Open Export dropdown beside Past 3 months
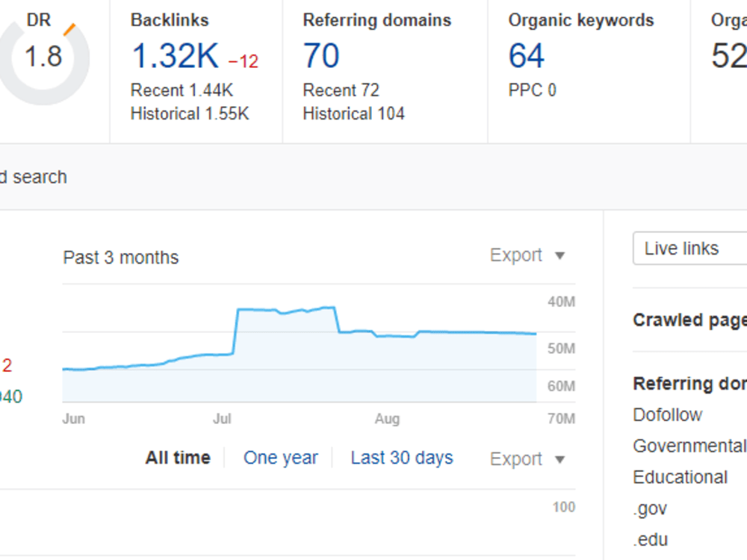The width and height of the screenshot is (747, 560). [x=527, y=255]
